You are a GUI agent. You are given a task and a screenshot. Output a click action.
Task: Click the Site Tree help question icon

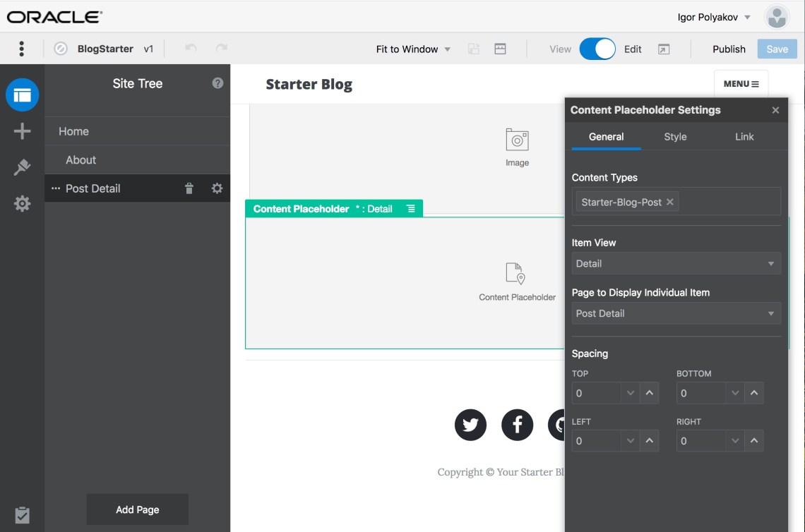point(217,83)
